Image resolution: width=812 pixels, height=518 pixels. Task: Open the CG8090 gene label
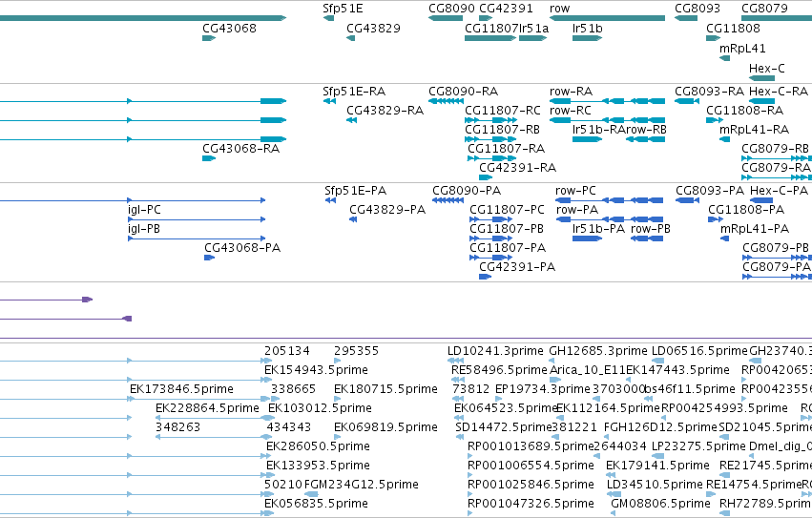click(451, 9)
